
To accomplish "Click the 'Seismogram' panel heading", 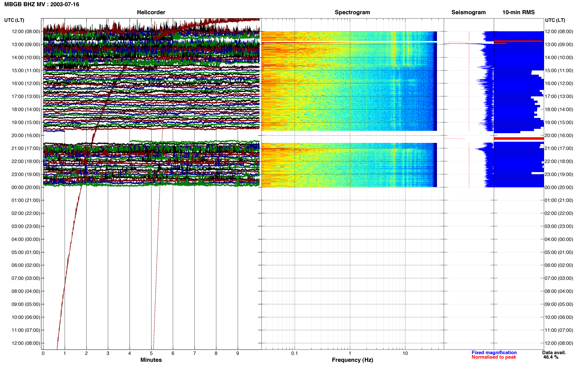I will coord(468,12).
